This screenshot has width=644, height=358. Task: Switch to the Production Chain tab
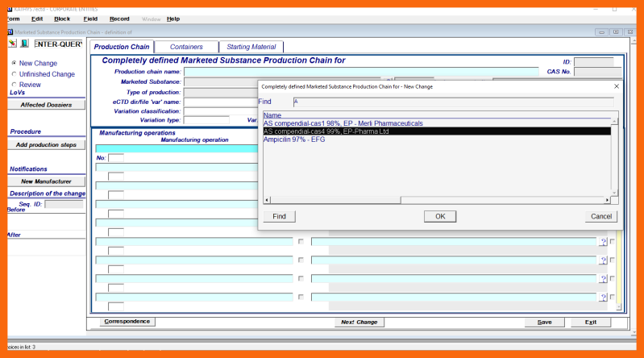(122, 47)
